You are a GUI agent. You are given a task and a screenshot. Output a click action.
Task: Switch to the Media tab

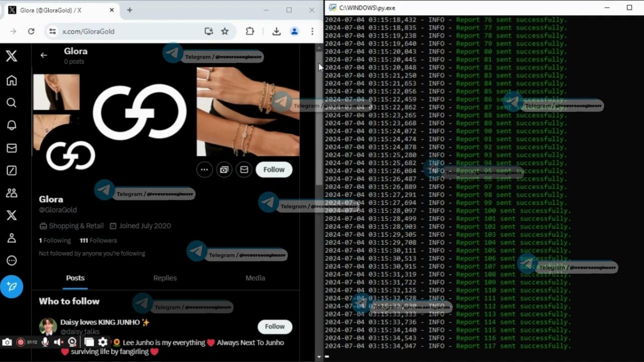pos(255,278)
